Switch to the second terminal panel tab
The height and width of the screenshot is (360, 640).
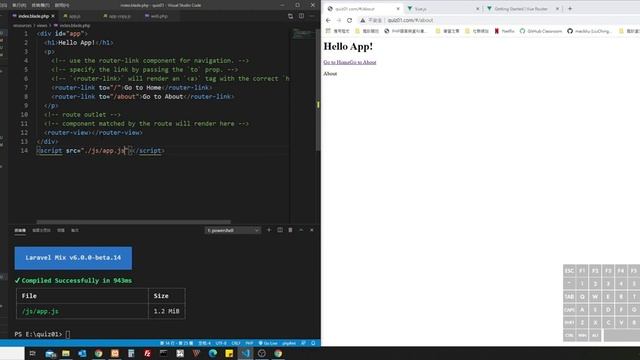click(41, 230)
